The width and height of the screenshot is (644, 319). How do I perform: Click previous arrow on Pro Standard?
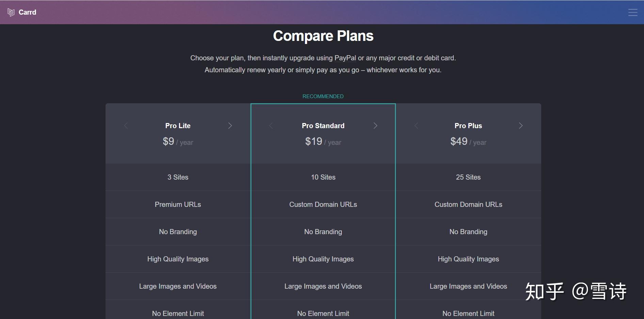click(x=271, y=126)
